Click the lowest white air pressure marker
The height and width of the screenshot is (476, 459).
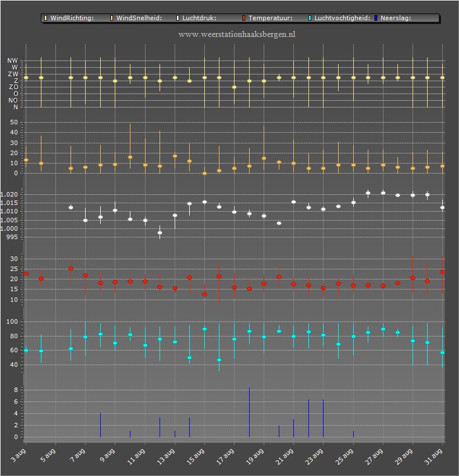point(160,233)
